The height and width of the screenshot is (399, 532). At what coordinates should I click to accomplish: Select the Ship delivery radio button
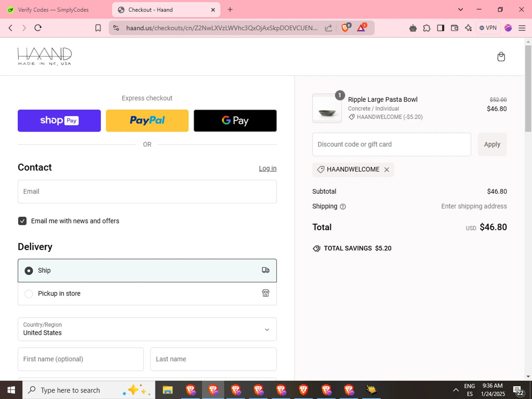[29, 271]
